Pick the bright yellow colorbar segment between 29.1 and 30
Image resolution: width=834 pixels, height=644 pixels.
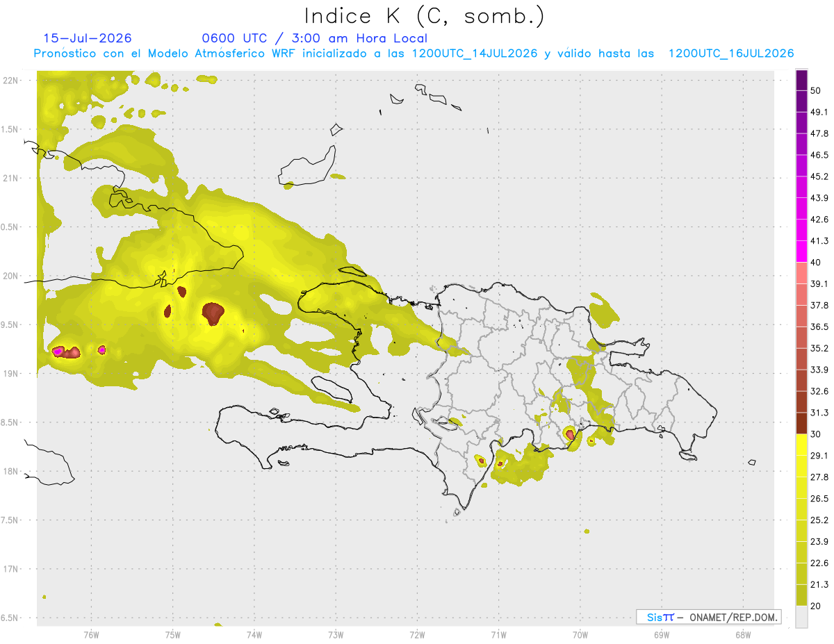[x=801, y=445]
